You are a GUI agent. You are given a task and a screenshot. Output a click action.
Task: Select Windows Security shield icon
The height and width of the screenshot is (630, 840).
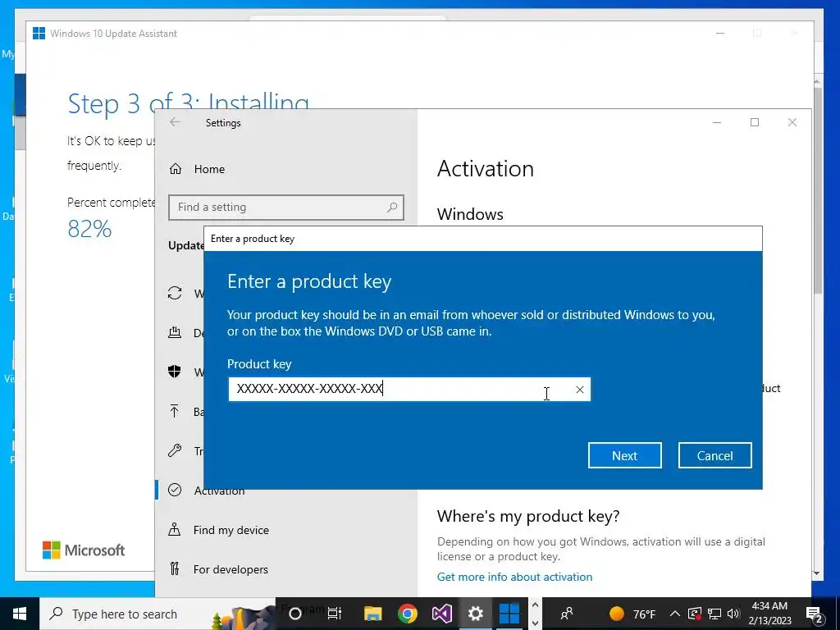click(175, 372)
